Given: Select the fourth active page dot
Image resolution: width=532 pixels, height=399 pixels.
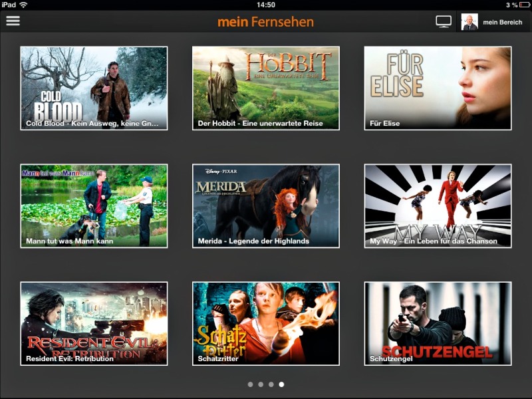Looking at the screenshot, I should [281, 384].
